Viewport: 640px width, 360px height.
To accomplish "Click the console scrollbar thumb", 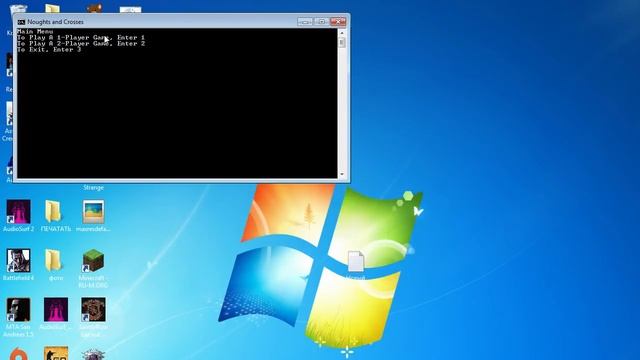I will [342, 42].
